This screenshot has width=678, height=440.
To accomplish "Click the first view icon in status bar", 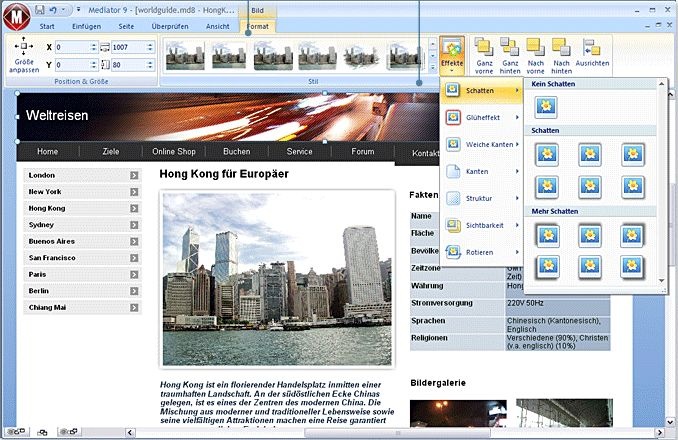I will 16,431.
